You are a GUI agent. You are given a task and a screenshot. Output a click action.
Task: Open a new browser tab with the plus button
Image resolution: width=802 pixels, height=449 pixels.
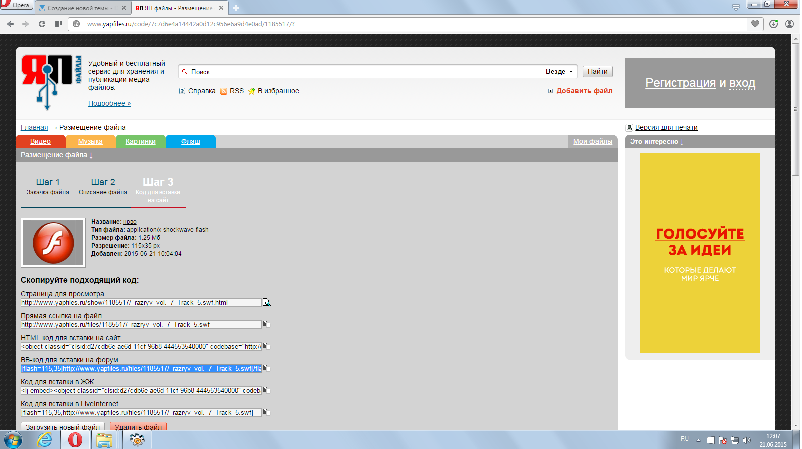click(235, 7)
